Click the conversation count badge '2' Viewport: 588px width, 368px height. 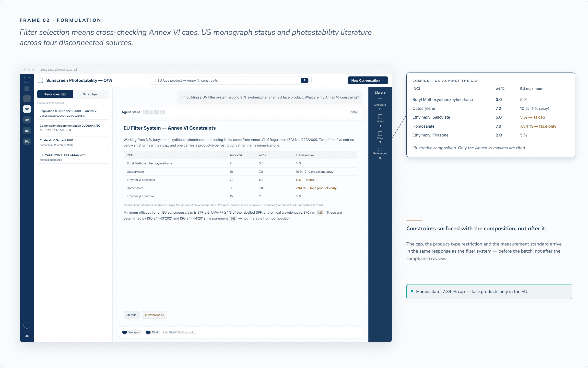point(304,80)
